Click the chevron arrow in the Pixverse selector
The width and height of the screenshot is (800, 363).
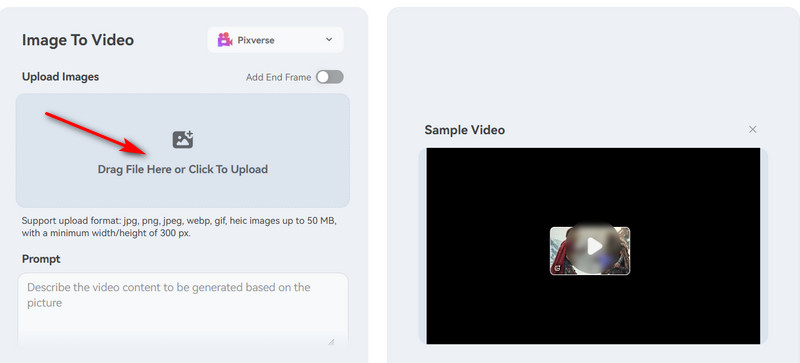[329, 40]
